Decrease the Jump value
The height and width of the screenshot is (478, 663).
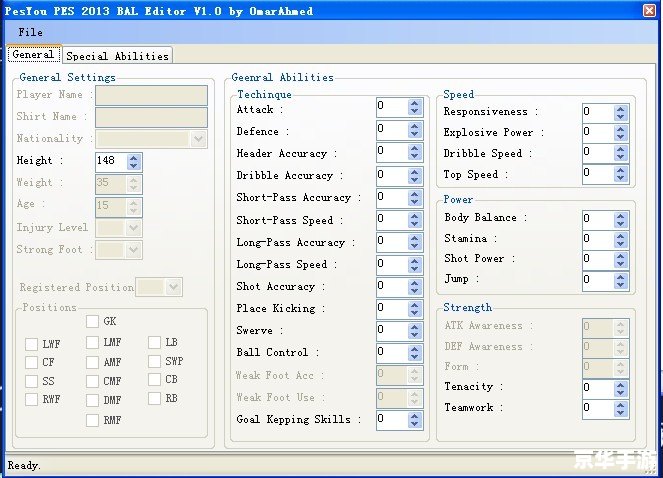pyautogui.click(x=620, y=285)
